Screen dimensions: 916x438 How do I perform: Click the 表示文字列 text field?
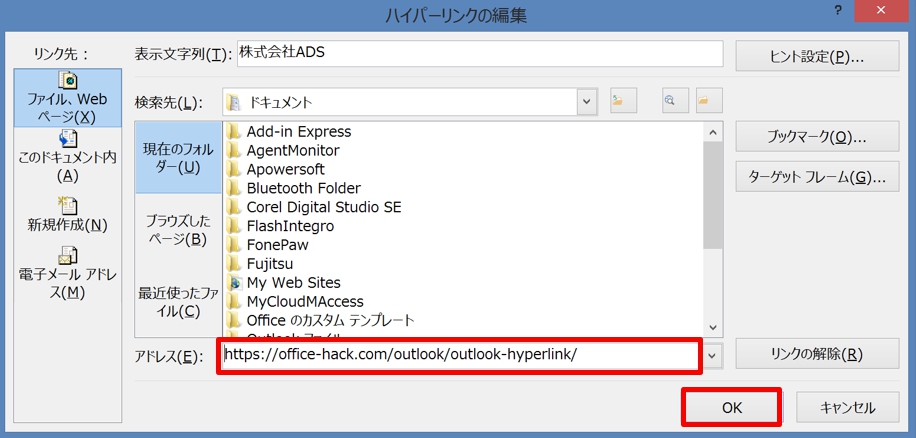point(480,53)
